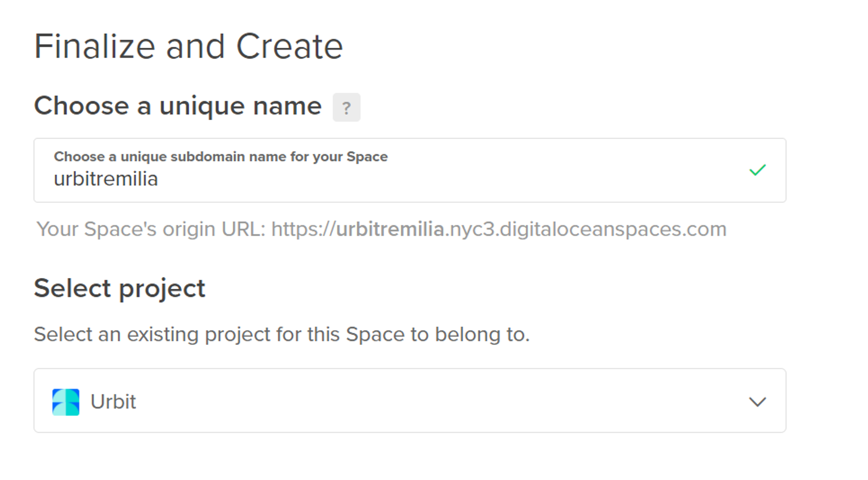Image resolution: width=868 pixels, height=480 pixels.
Task: Click the teal Urbit project logo
Action: click(x=66, y=402)
